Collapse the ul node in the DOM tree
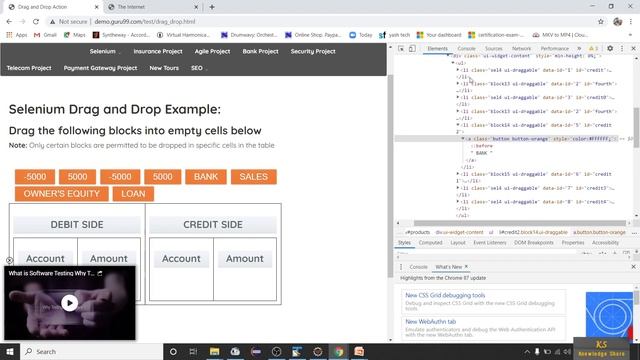This screenshot has width=640, height=360. 453,63
